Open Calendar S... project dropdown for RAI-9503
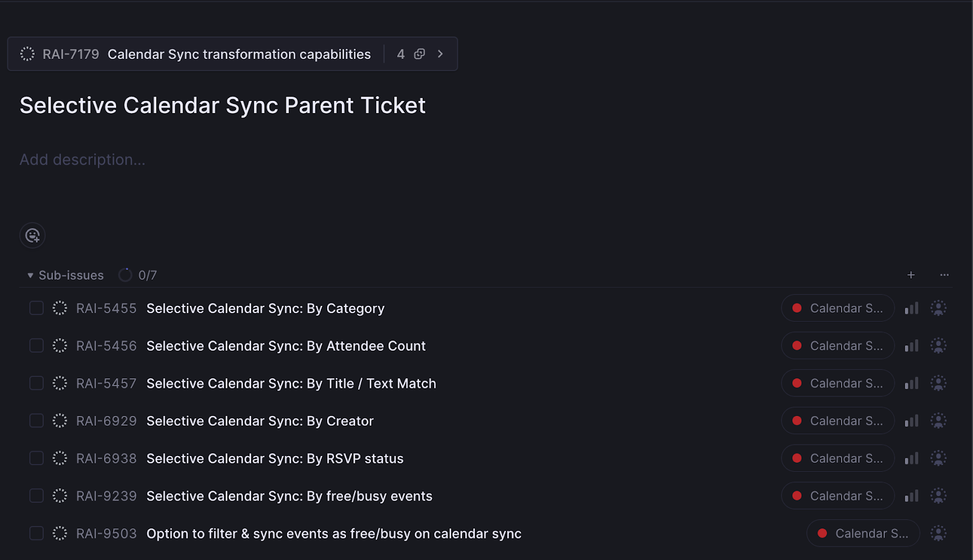The image size is (973, 560). point(864,534)
